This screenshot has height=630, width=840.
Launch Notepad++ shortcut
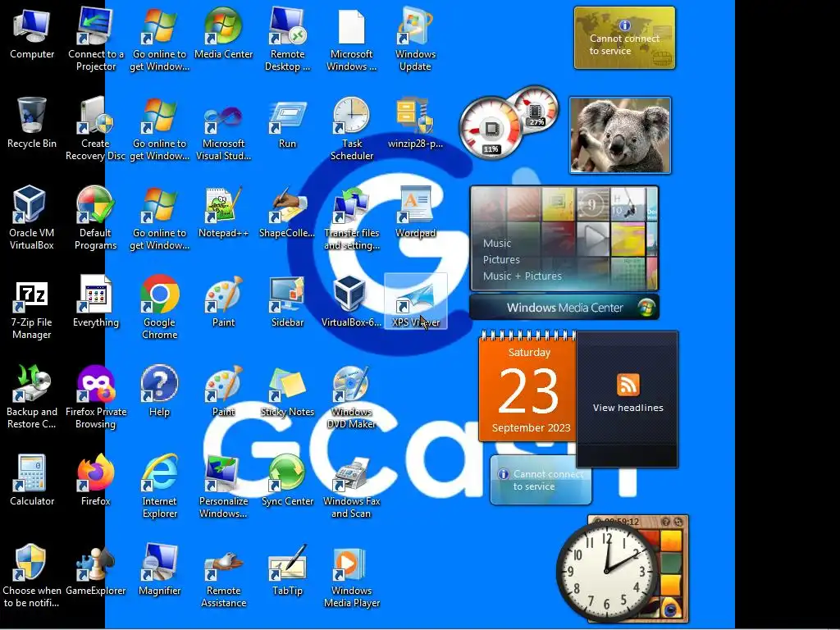pos(223,212)
